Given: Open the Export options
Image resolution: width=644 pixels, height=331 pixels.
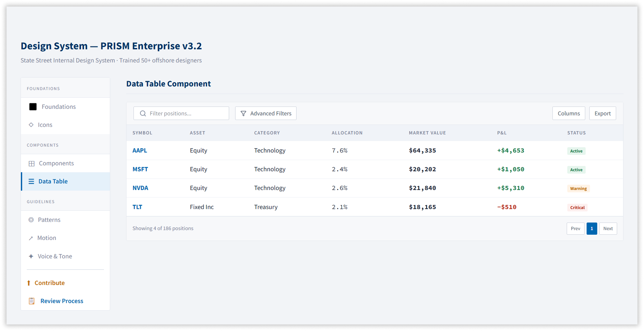Looking at the screenshot, I should click(x=602, y=113).
